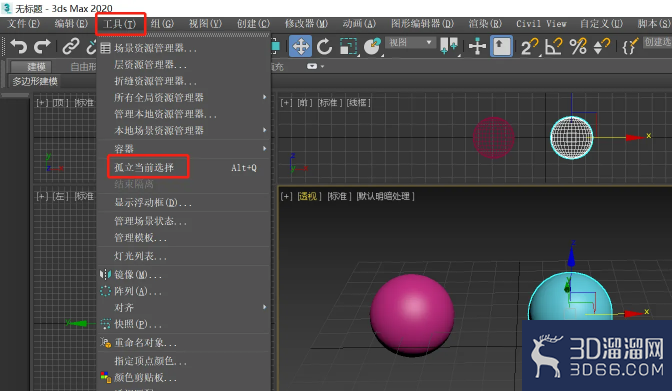The image size is (672, 391).
Task: Open the 动画(A) menu
Action: click(359, 24)
